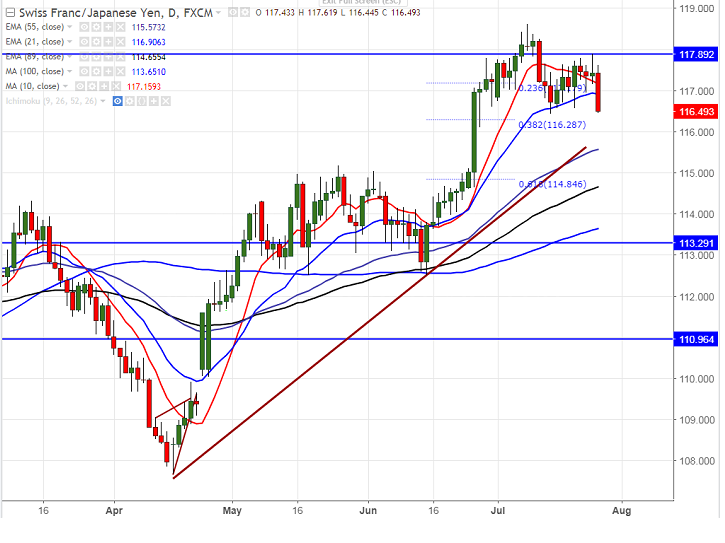Click open price value 117.433
725x543 pixels.
click(x=279, y=13)
